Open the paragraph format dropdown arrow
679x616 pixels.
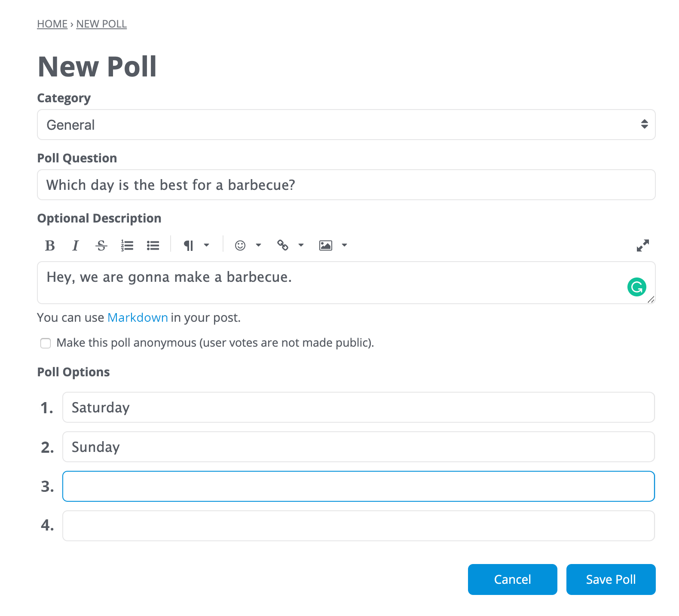[x=207, y=245]
